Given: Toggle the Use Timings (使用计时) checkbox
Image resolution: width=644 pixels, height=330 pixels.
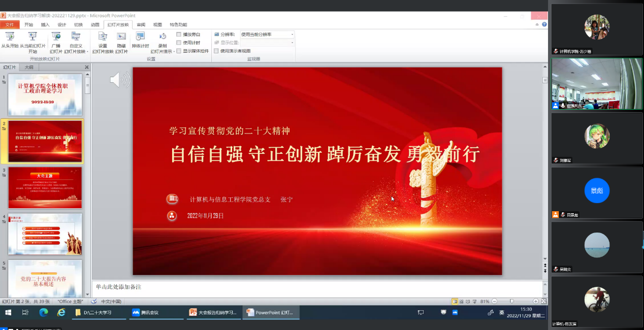Looking at the screenshot, I should coord(179,43).
